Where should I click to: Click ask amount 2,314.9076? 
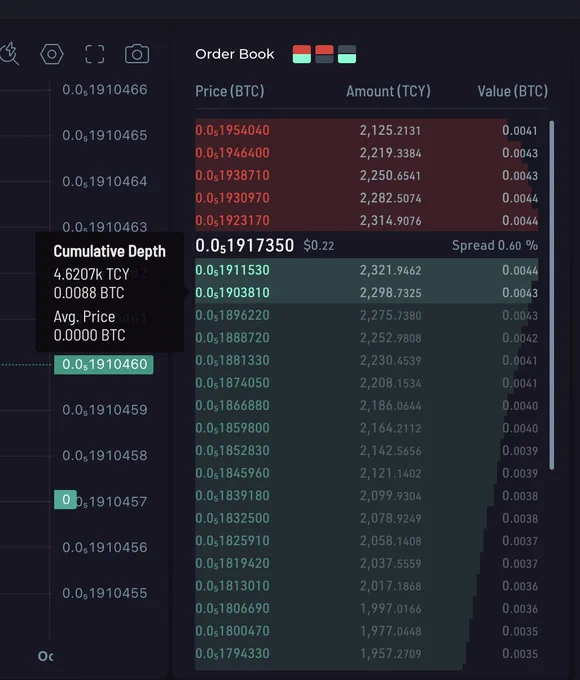[x=390, y=220]
